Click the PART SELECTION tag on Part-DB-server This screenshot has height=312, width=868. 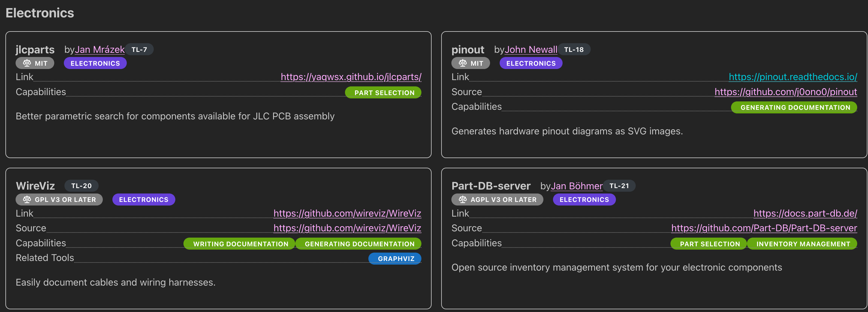(x=708, y=244)
